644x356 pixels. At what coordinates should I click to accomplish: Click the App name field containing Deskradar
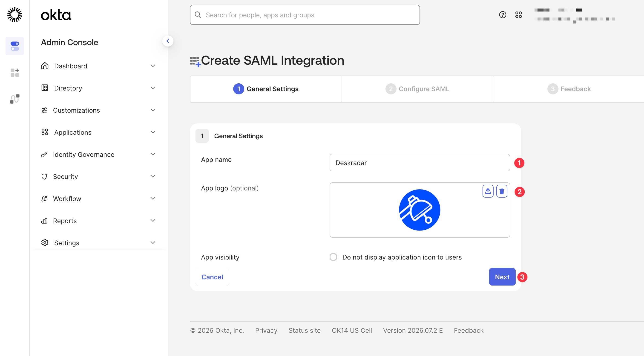click(420, 163)
